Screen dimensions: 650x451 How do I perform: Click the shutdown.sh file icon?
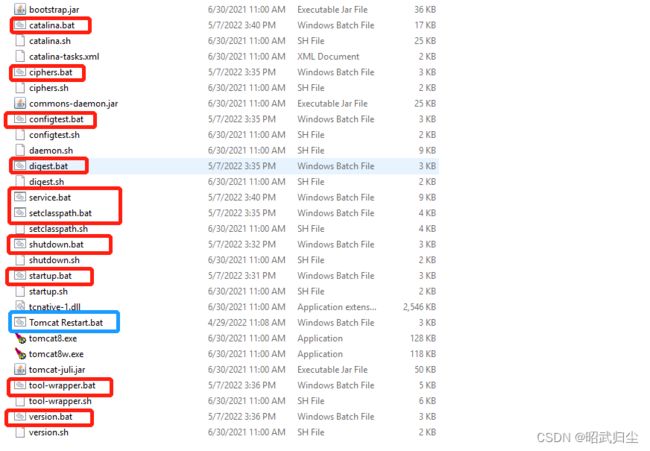[x=20, y=260]
